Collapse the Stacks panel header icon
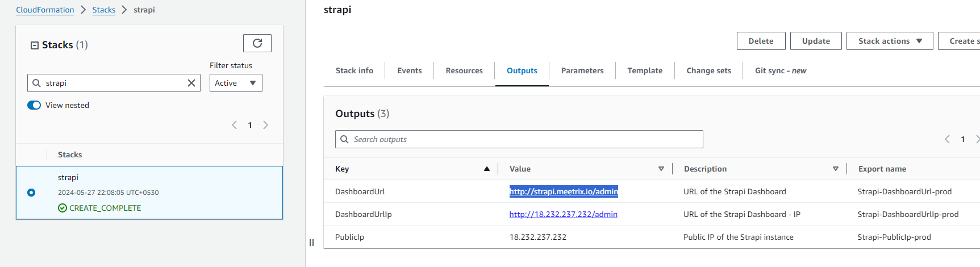The image size is (980, 267). [x=35, y=45]
